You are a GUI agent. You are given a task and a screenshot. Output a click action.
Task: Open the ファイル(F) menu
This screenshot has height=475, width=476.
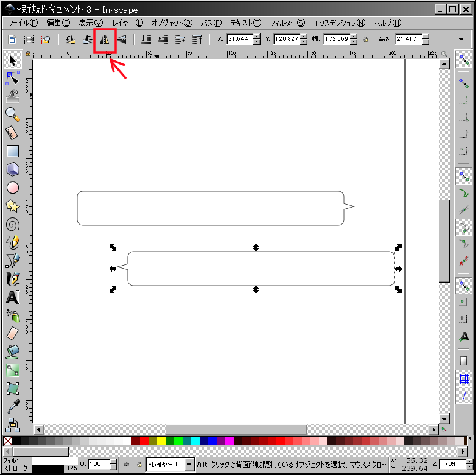[x=23, y=23]
